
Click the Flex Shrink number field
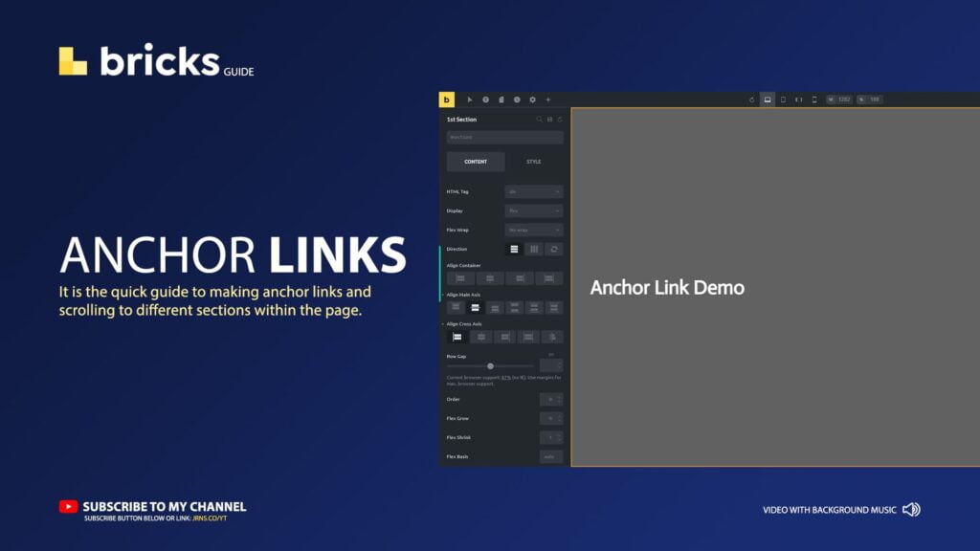[x=550, y=437]
